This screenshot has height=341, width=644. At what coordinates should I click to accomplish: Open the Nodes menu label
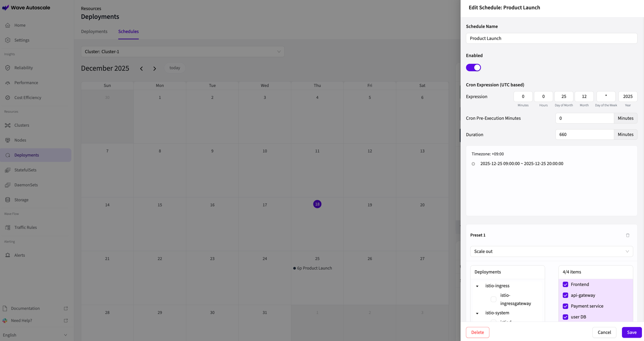coord(20,140)
